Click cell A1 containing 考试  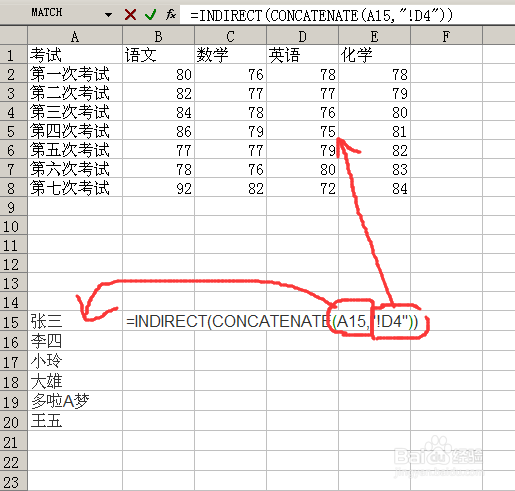click(x=75, y=54)
